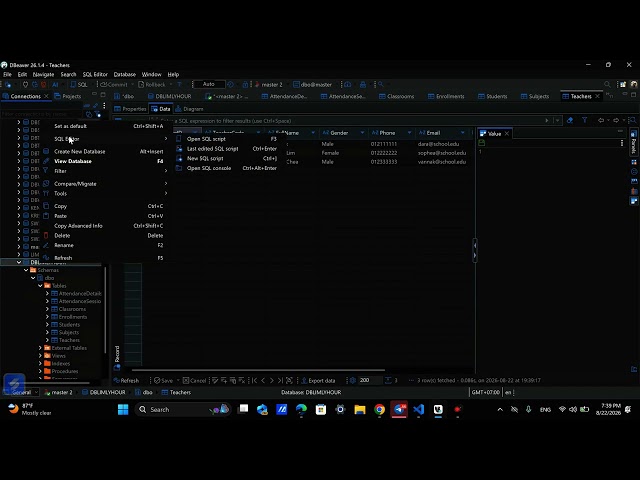This screenshot has width=640, height=480.
Task: Click the green save icon in the Value panel
Action: 482,142
